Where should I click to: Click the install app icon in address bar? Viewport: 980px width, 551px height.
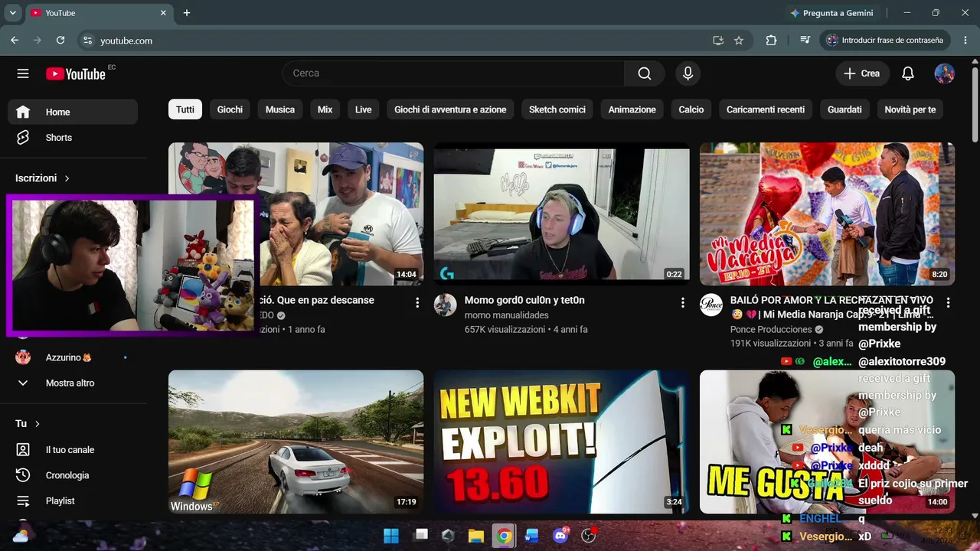coord(718,41)
